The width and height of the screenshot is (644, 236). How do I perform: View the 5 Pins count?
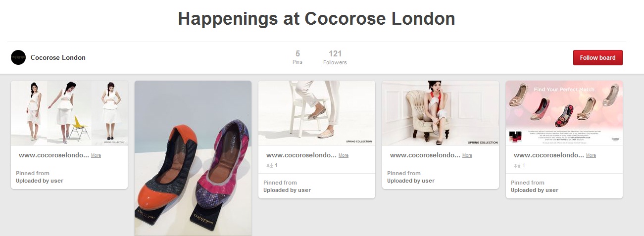pyautogui.click(x=297, y=57)
